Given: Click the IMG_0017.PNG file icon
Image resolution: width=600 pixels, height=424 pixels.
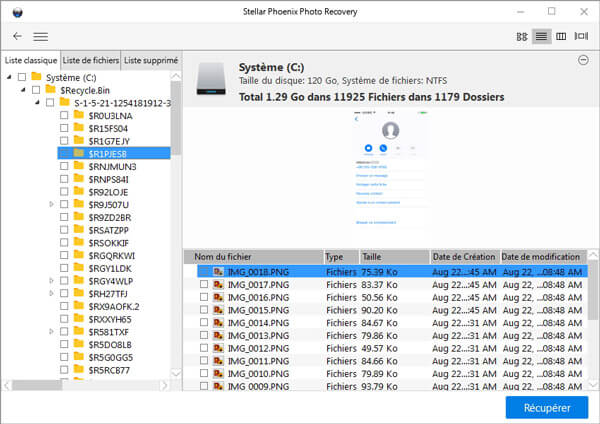Looking at the screenshot, I should pos(218,285).
